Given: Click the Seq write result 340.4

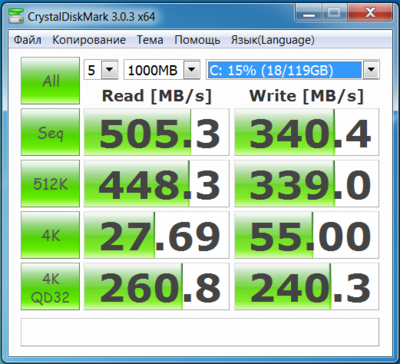Looking at the screenshot, I should pos(307,132).
